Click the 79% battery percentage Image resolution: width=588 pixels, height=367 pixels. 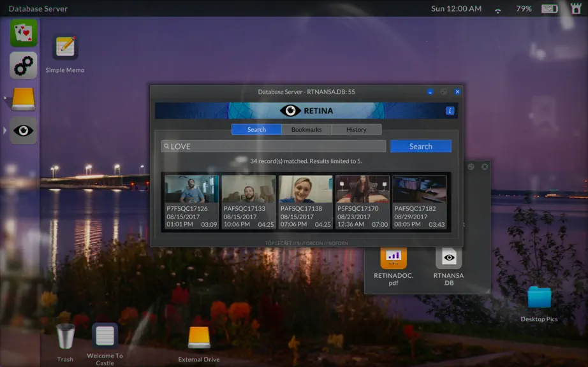(524, 9)
